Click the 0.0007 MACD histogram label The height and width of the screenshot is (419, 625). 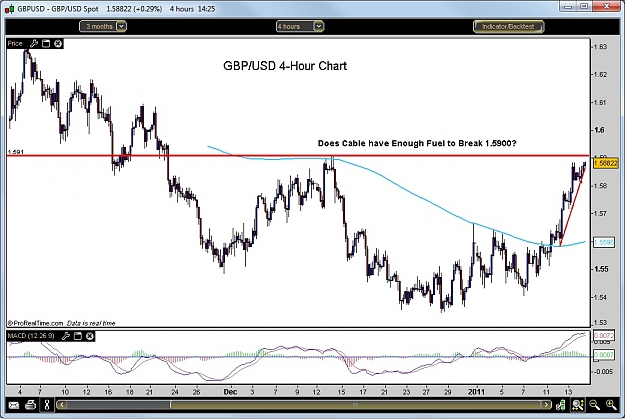pyautogui.click(x=604, y=354)
